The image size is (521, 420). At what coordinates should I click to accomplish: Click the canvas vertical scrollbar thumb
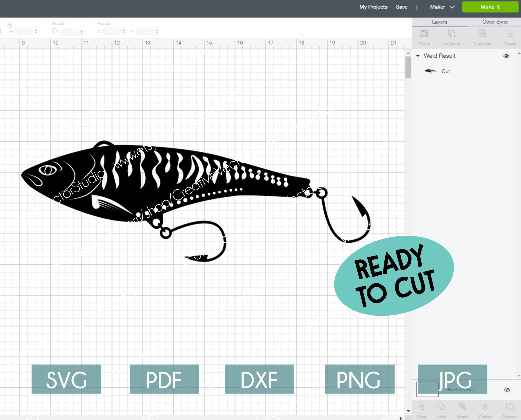point(408,67)
